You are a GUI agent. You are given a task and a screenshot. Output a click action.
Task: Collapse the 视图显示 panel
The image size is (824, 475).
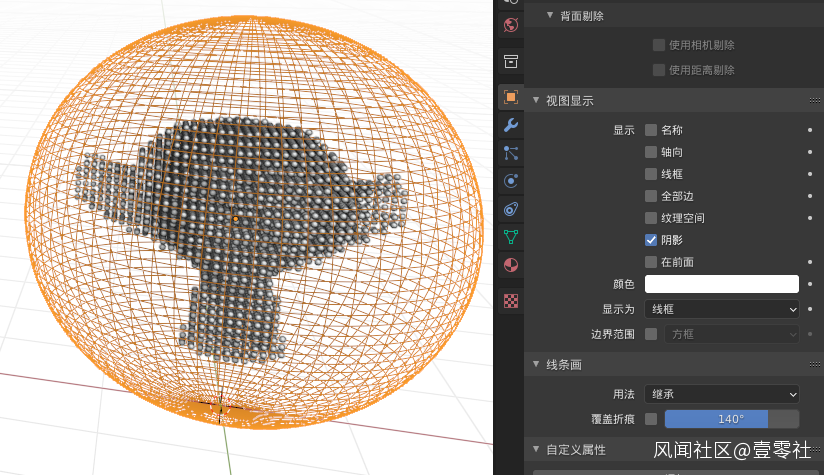(x=536, y=100)
